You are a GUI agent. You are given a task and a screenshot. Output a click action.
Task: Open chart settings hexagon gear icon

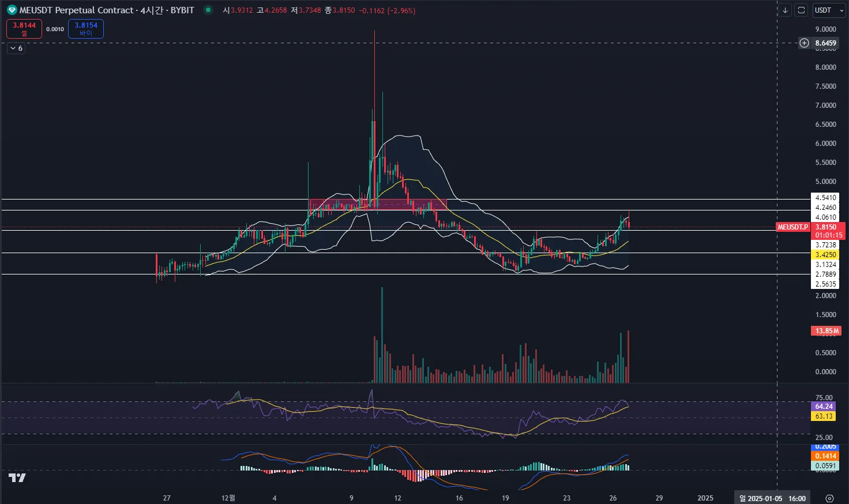[x=829, y=498]
